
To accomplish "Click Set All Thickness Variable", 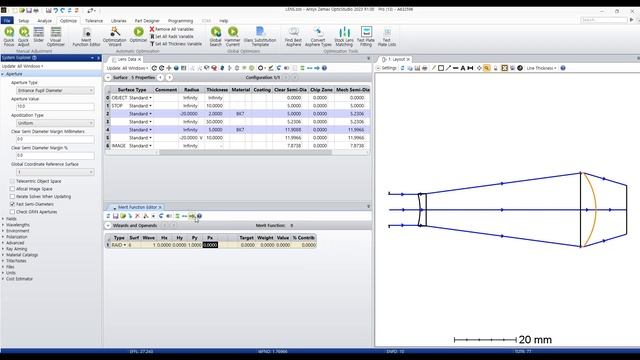I will tap(176, 44).
